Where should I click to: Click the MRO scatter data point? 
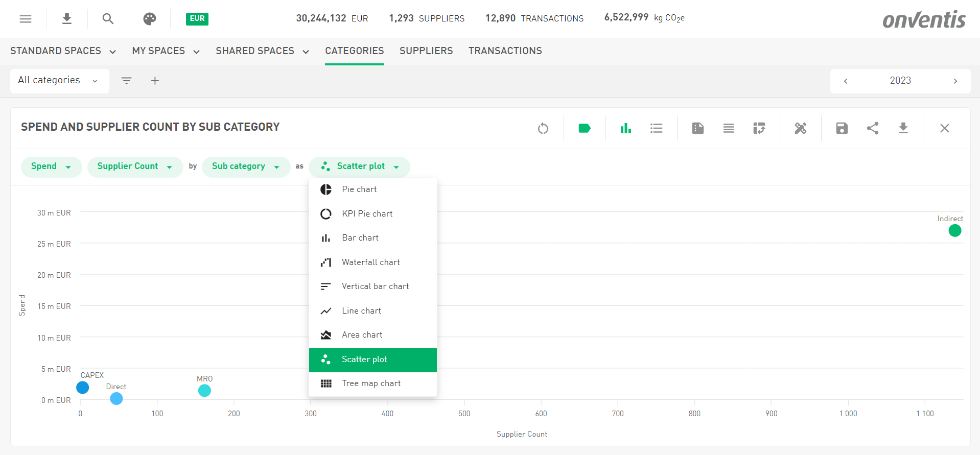tap(204, 391)
